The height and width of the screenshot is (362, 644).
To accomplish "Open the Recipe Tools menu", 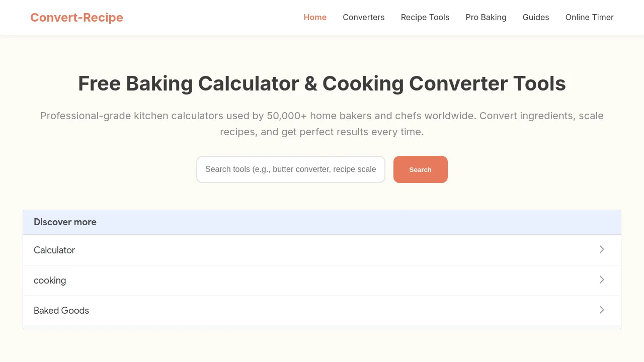I will [425, 18].
